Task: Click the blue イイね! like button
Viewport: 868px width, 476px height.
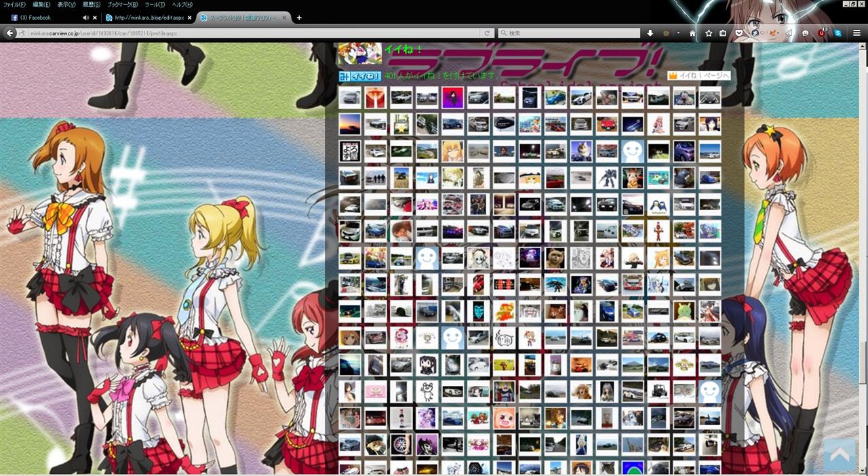Action: (359, 76)
